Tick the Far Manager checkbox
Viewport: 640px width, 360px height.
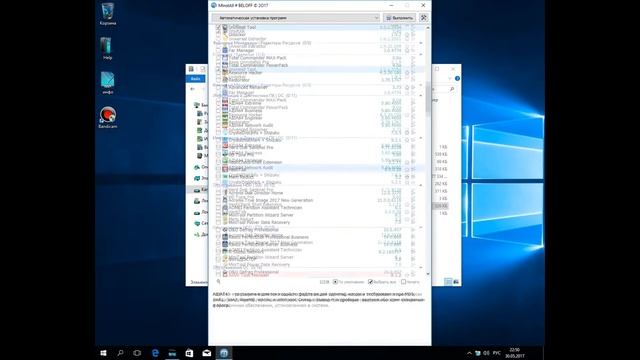pyautogui.click(x=218, y=51)
